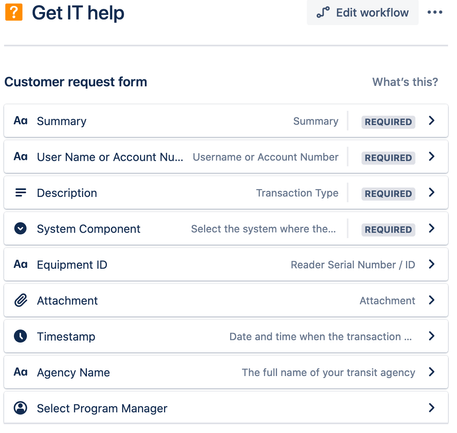The image size is (457, 433).
Task: Click the orange question mark request type icon
Action: (14, 12)
